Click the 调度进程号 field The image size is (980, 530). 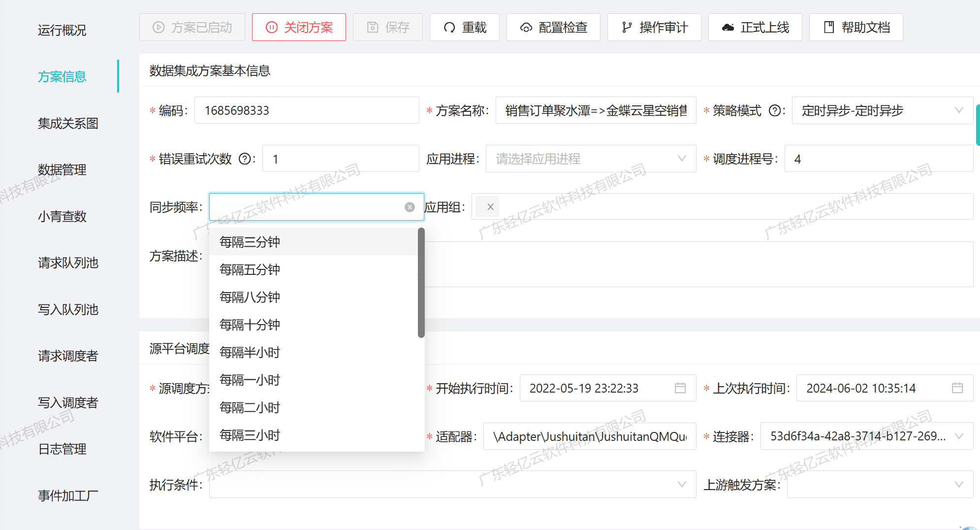point(879,159)
